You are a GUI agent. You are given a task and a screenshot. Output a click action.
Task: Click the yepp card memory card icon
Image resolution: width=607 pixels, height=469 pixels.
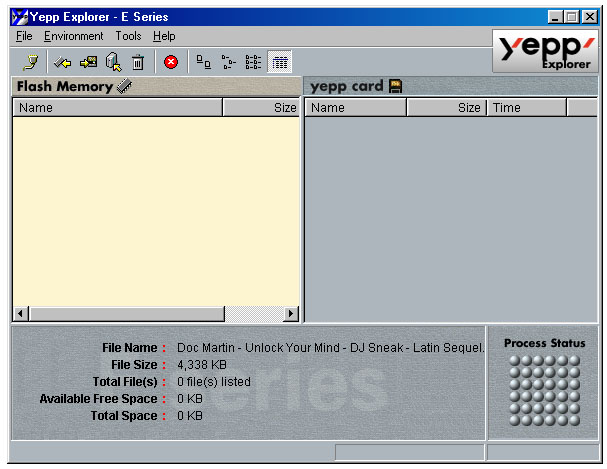tap(395, 86)
